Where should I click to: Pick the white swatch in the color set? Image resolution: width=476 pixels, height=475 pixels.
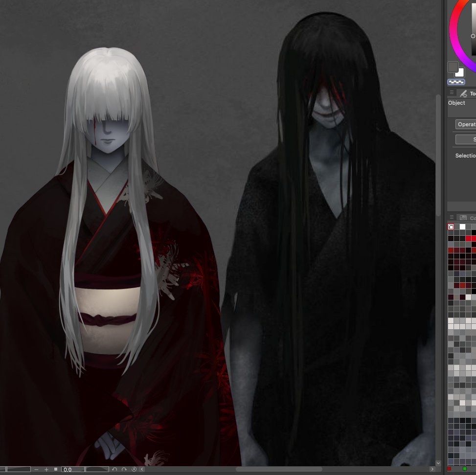coord(462,226)
